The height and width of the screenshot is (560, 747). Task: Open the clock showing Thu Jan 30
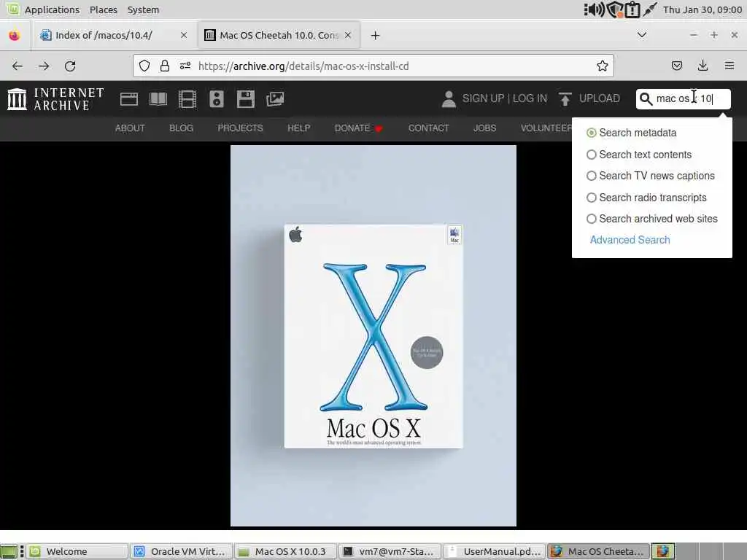[703, 9]
